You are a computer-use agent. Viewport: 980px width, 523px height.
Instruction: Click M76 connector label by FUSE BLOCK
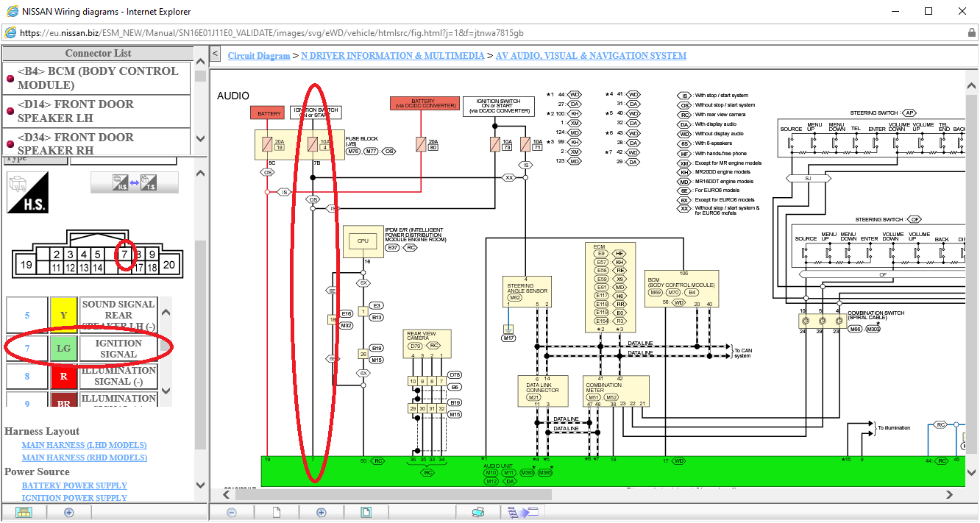[x=353, y=151]
